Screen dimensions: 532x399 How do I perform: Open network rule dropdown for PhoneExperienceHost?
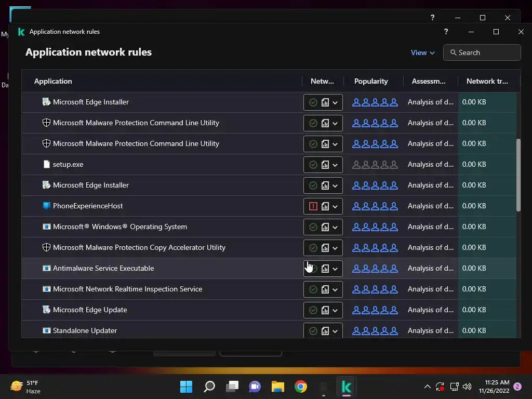[x=335, y=206]
